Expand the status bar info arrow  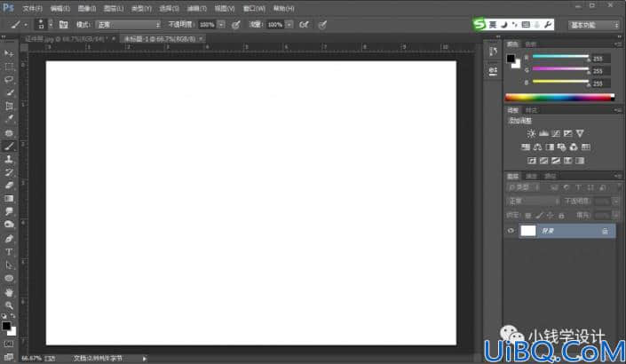click(144, 359)
